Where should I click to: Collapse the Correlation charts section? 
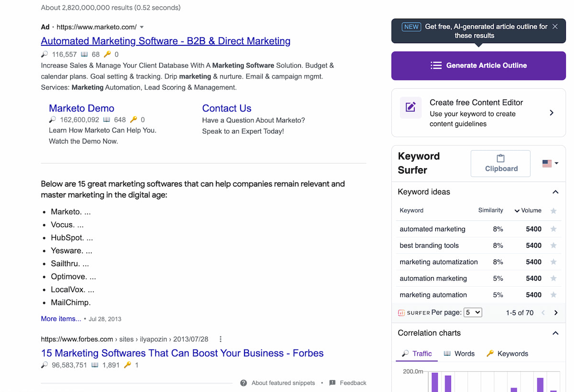click(x=555, y=333)
